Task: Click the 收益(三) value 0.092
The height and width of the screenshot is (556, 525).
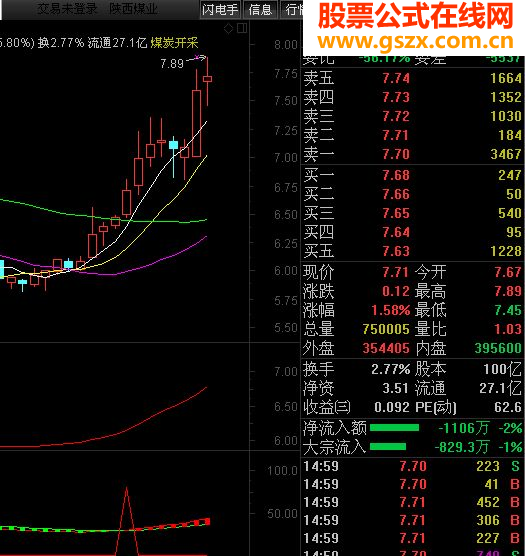Action: (392, 407)
